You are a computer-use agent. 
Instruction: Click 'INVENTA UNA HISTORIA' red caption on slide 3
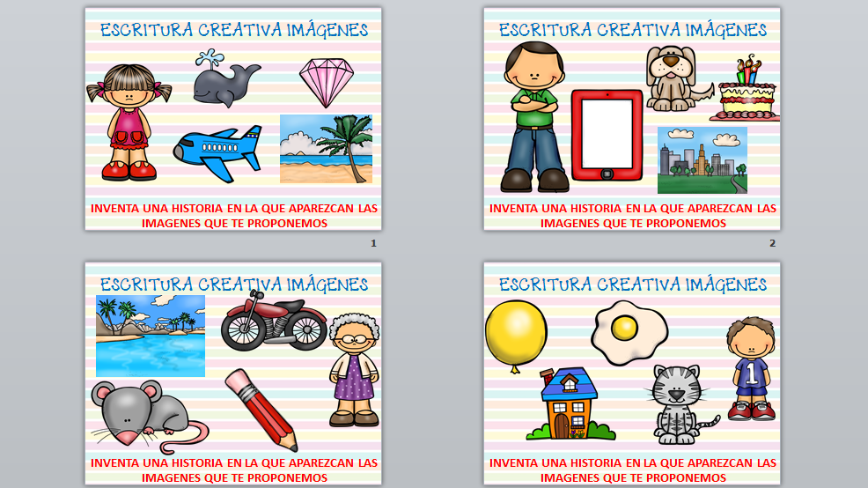tap(233, 470)
